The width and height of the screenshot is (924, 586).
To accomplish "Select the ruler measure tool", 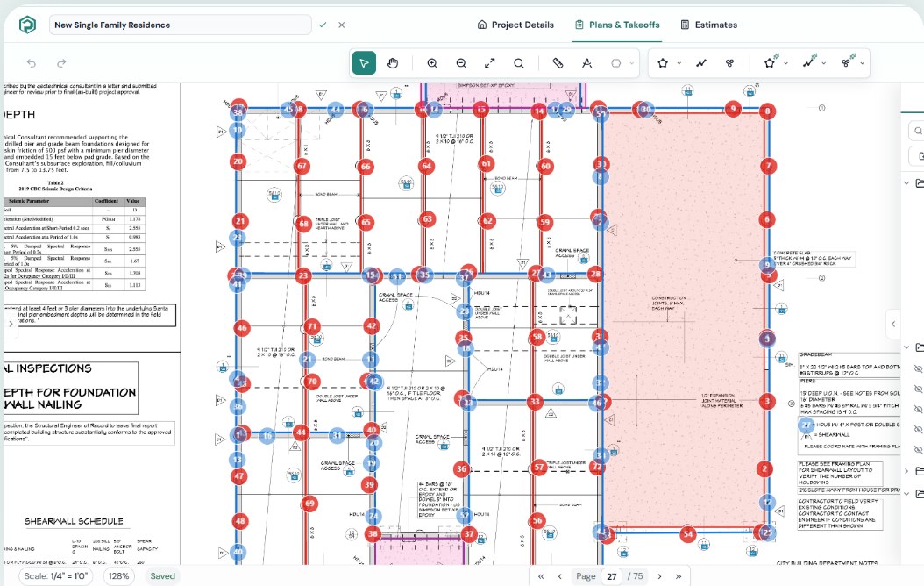I will pos(558,63).
